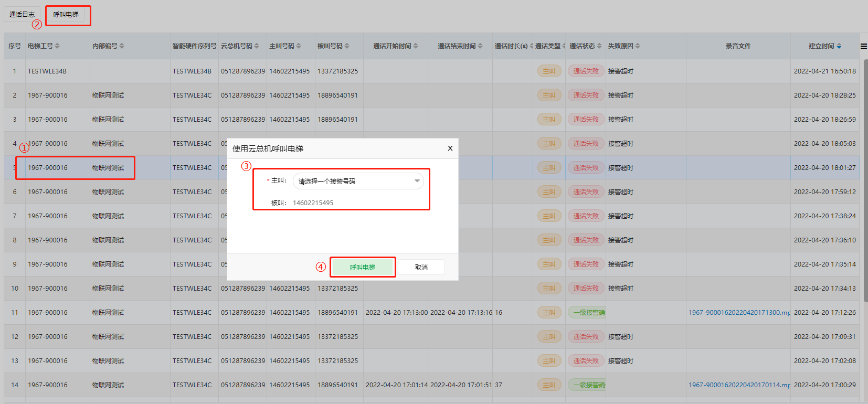Sort by 通话时长(s) column

[531, 46]
